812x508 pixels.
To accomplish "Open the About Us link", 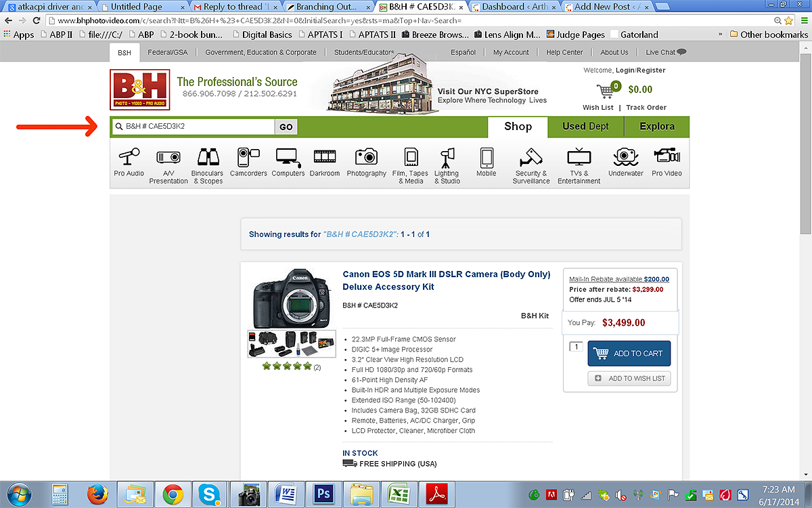I will (614, 52).
